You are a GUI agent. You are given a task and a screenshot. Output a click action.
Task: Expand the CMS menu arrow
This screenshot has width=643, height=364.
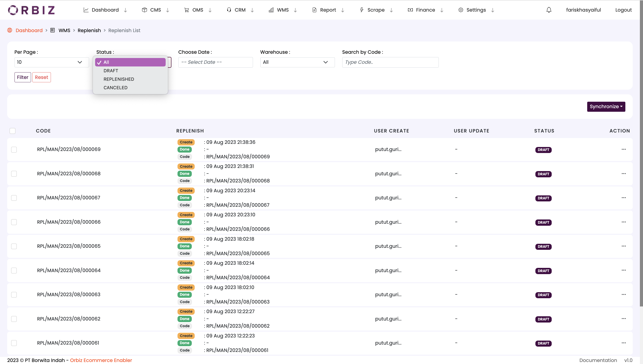point(168,10)
